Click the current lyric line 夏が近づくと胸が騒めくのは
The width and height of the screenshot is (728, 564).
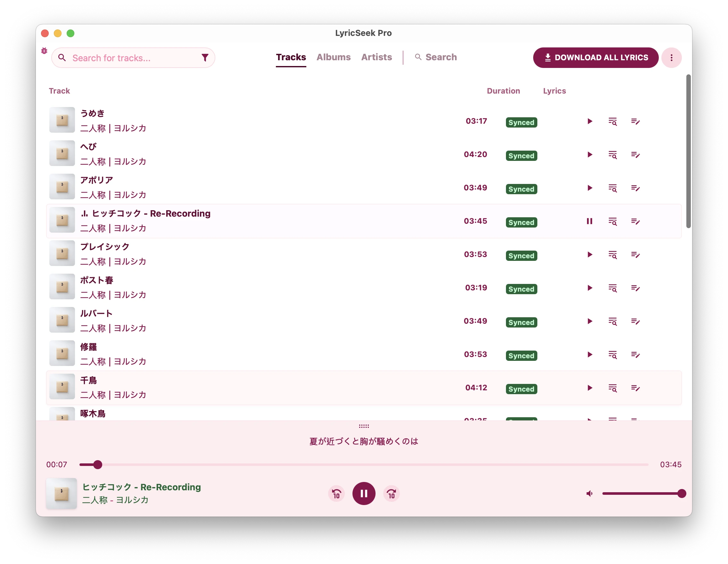(364, 441)
